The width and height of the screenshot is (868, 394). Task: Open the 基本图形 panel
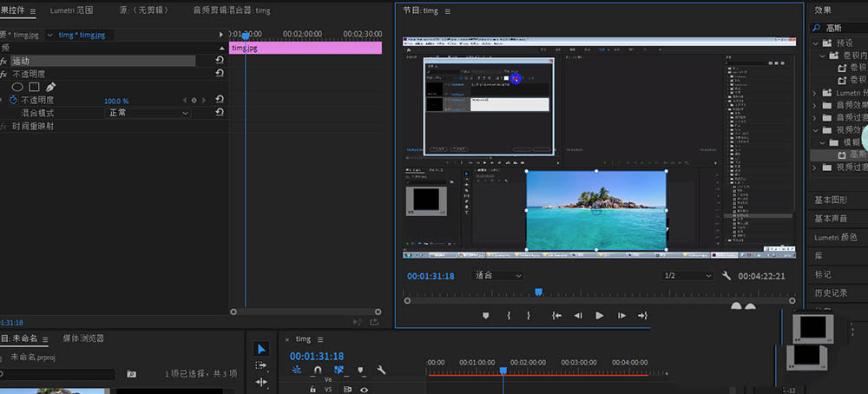pos(832,200)
